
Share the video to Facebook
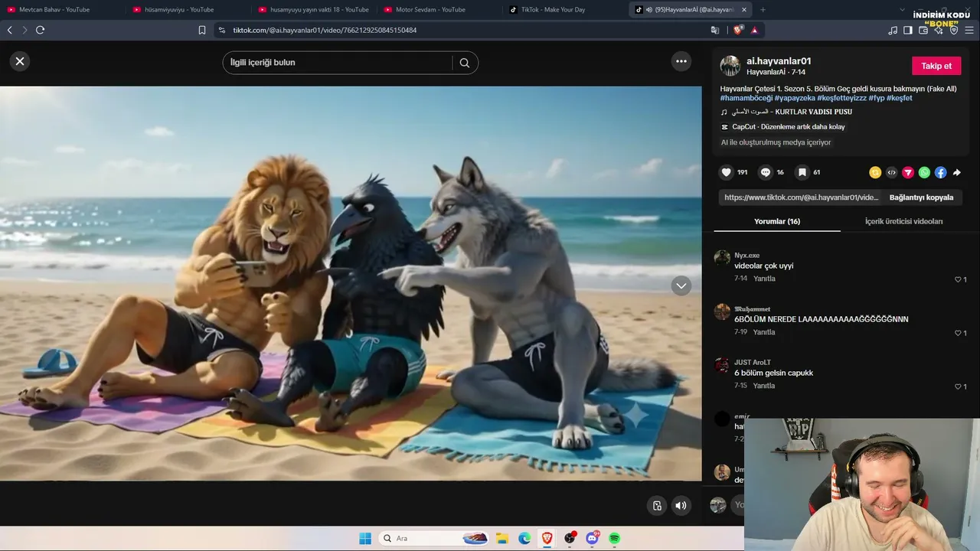click(x=940, y=172)
